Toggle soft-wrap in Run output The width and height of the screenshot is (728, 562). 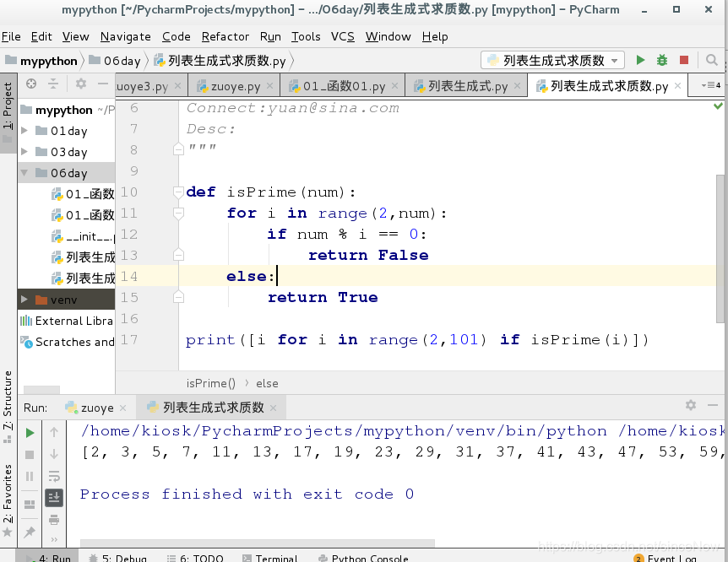click(54, 476)
